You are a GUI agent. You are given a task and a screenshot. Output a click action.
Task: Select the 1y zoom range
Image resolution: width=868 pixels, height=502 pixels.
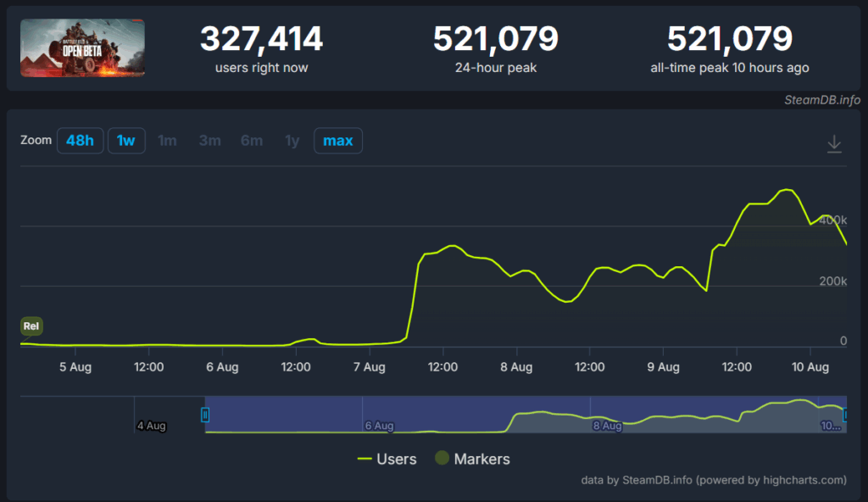(291, 141)
